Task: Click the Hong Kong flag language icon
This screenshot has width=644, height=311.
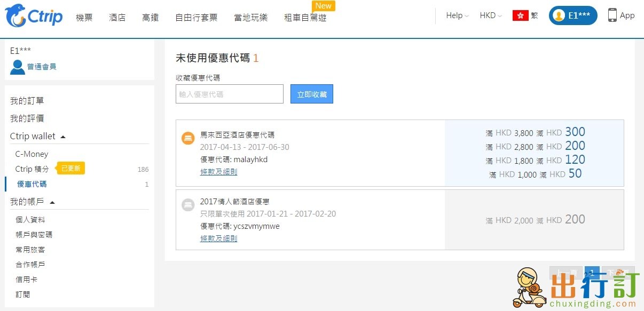Action: click(520, 15)
